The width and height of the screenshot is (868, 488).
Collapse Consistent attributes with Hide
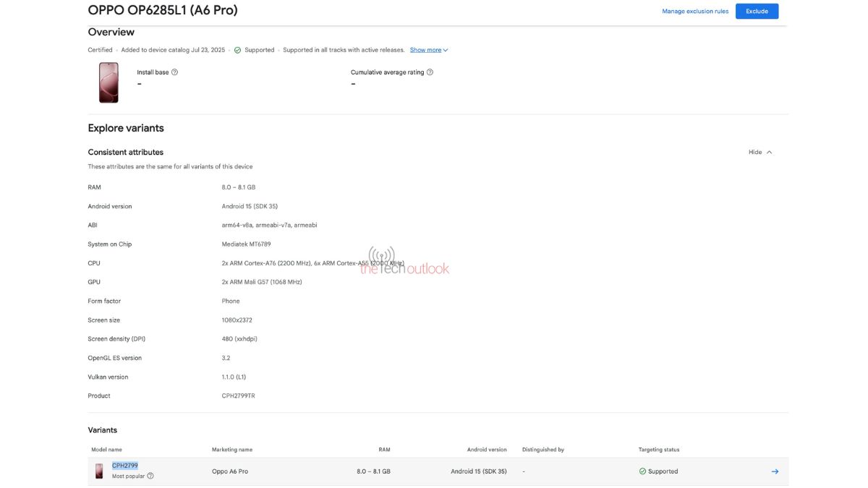pos(755,153)
